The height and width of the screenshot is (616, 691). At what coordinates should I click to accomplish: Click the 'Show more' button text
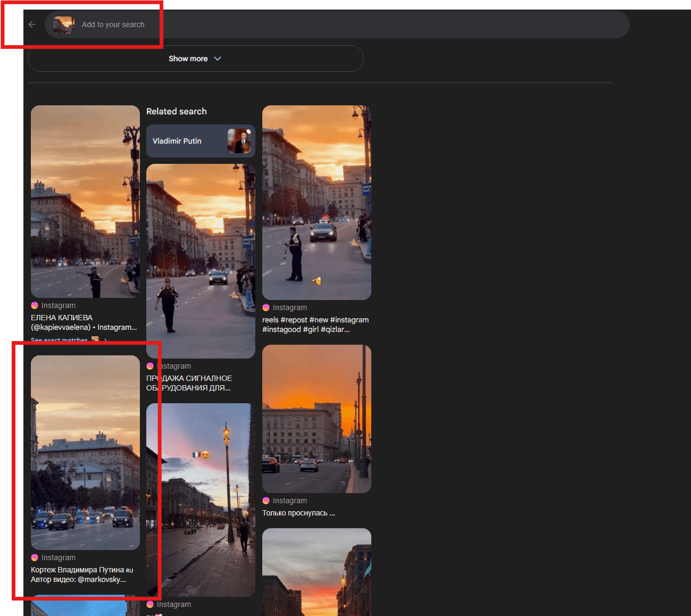click(188, 59)
